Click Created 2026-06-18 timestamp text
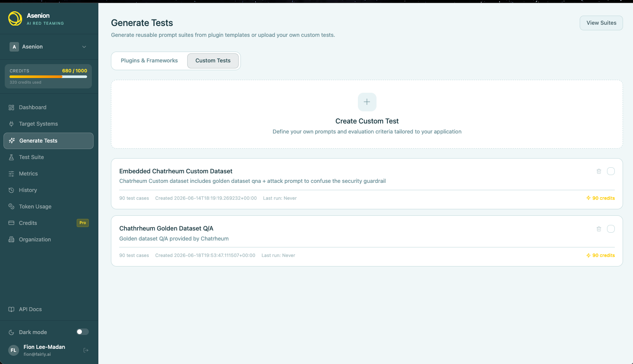This screenshot has width=633, height=364. click(205, 255)
